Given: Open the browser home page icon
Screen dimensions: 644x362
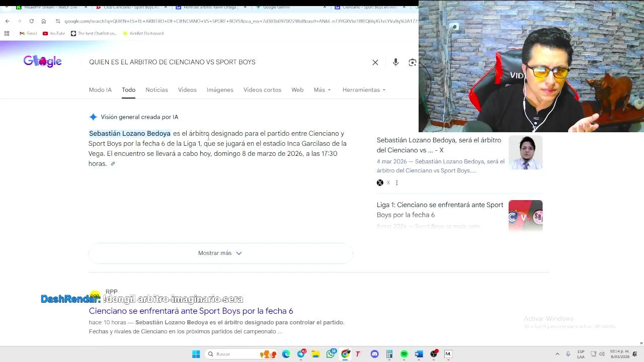Looking at the screenshot, I should click(x=44, y=21).
